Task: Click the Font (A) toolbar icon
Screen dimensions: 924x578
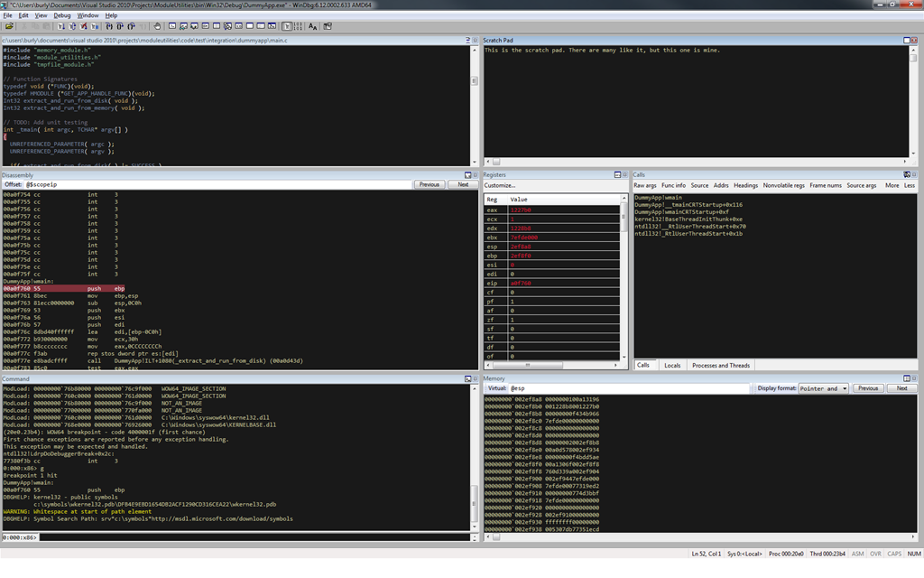Action: [312, 26]
